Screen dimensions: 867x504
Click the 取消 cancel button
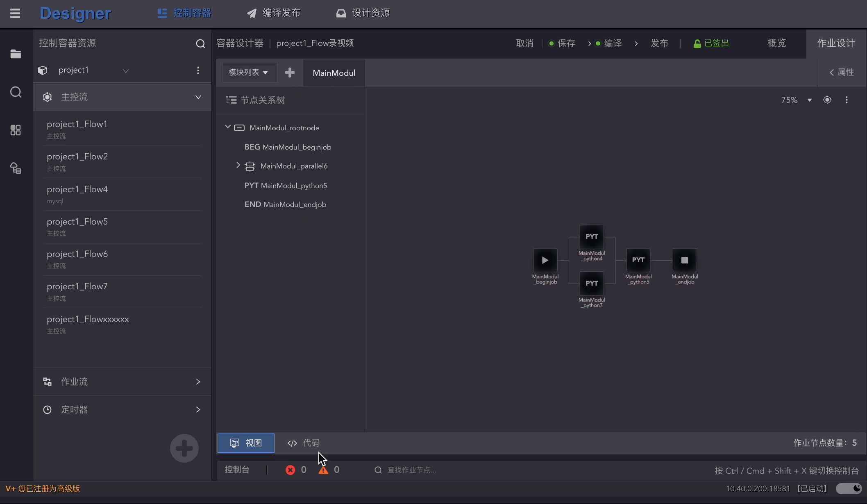point(524,43)
